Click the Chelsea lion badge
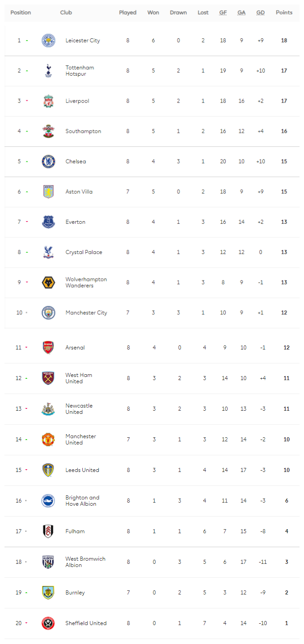Image resolution: width=304 pixels, height=644 pixels. (x=49, y=161)
